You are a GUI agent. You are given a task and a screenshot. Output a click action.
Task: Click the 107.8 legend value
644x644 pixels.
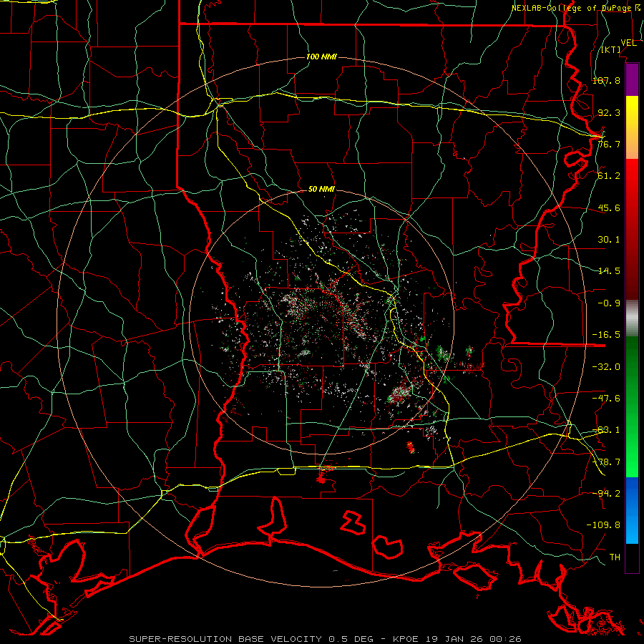coord(606,80)
